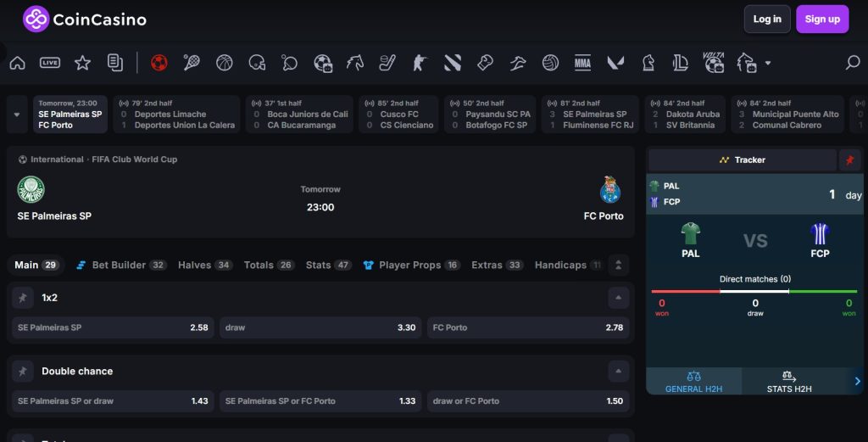Open the bet slip documents icon
Screen dimensions: 868x442
coord(115,63)
